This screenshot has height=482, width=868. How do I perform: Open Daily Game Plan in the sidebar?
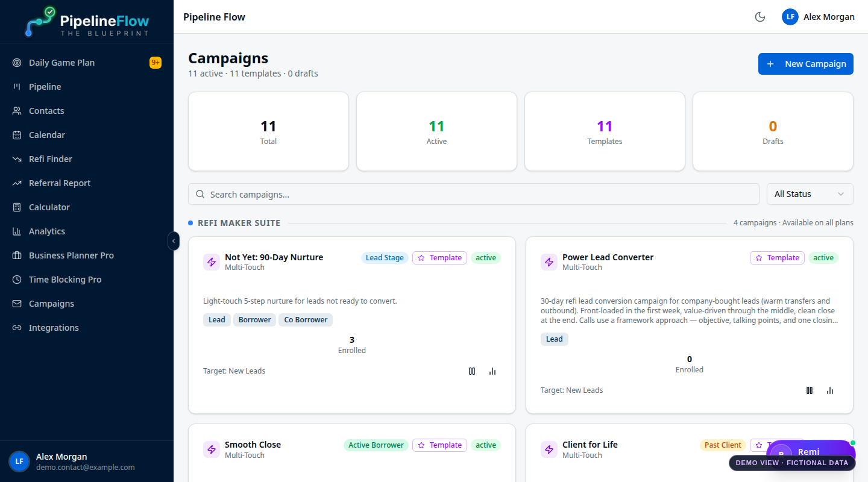(87, 63)
